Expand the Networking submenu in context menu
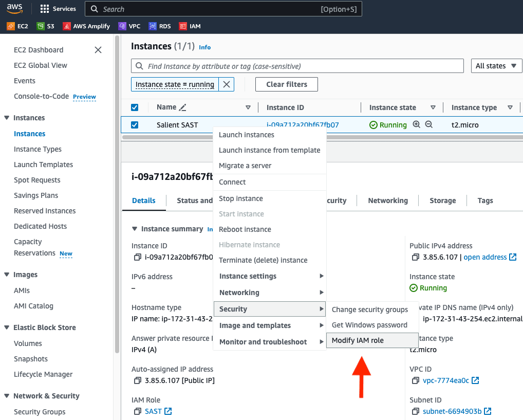 (x=270, y=293)
